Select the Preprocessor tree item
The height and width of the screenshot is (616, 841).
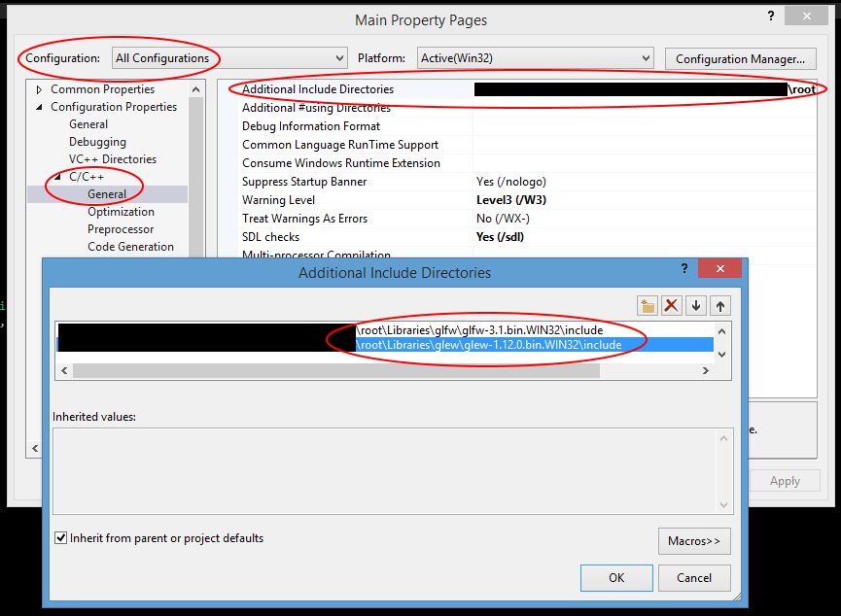[x=121, y=229]
